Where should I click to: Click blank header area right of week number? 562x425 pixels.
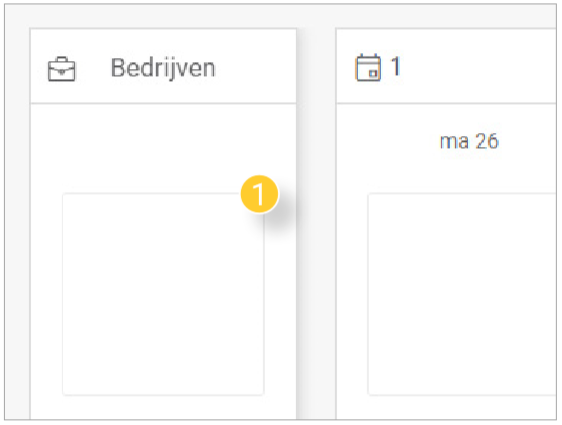pos(478,67)
